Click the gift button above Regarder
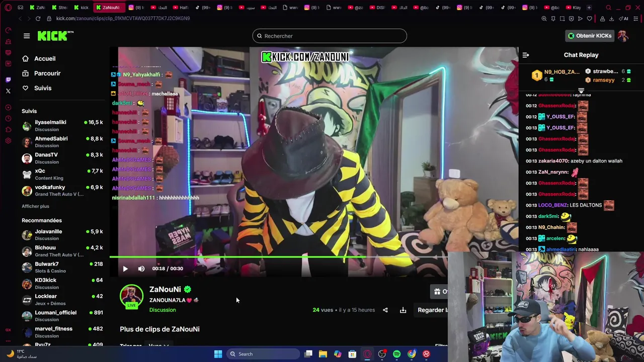644x362 pixels. [x=439, y=292]
